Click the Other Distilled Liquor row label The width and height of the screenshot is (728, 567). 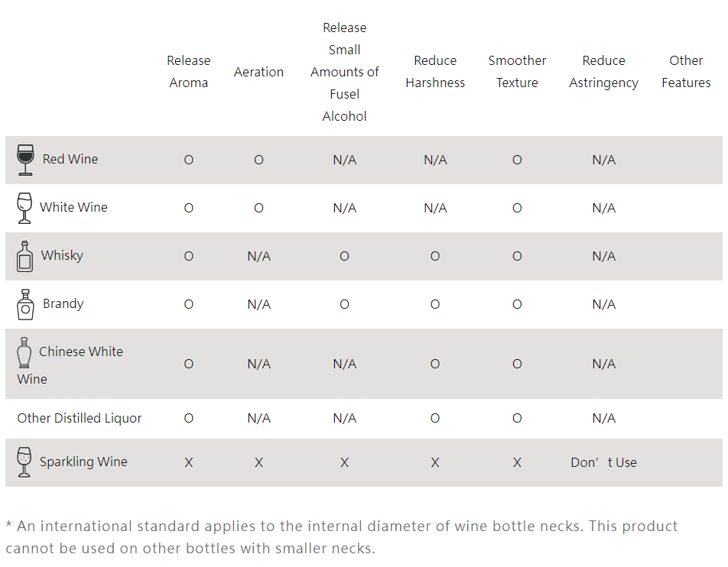tap(80, 418)
